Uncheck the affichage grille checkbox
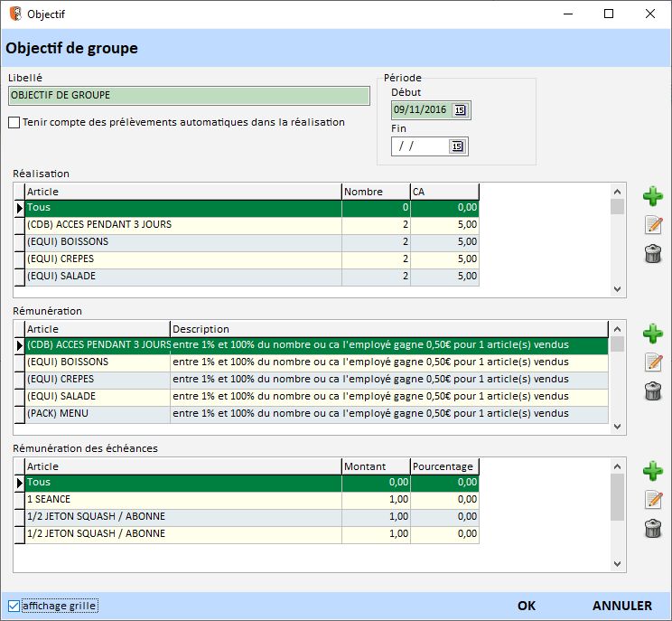 tap(14, 606)
